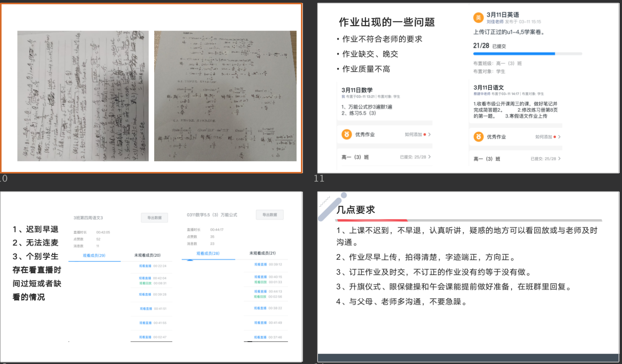Click the 3月11日英语 heading
Viewport: 622px width, 364px height.
pyautogui.click(x=503, y=15)
